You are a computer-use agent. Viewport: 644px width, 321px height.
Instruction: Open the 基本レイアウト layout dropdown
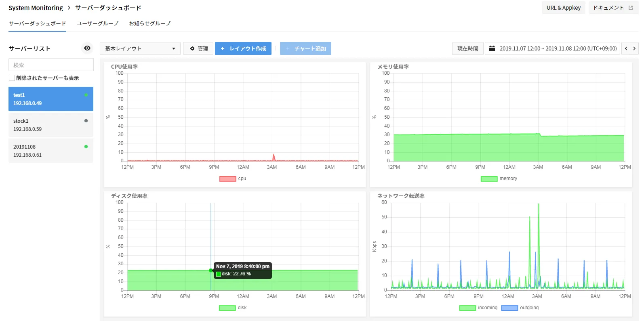click(x=140, y=48)
